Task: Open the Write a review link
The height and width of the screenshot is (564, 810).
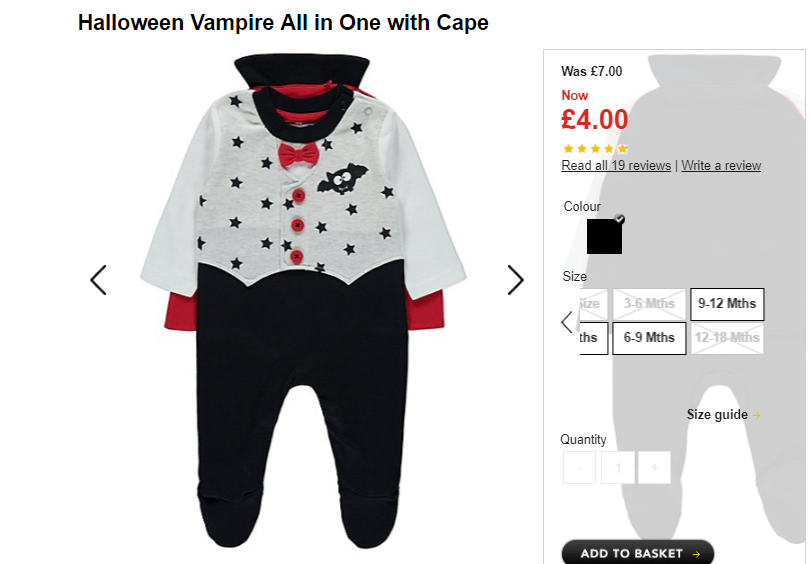Action: (x=721, y=166)
